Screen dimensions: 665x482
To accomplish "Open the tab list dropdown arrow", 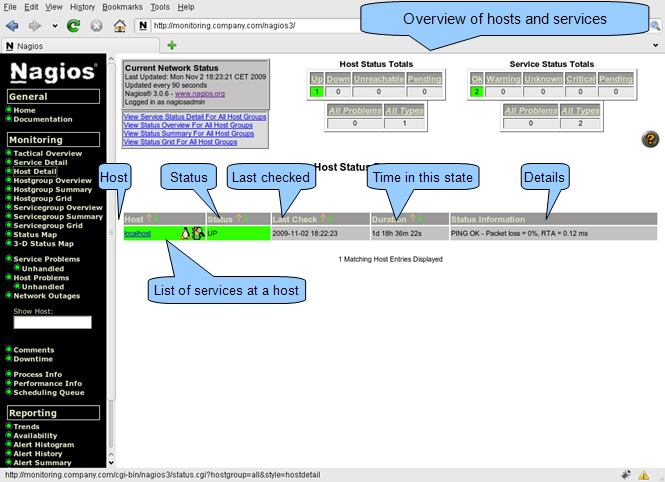I will pyautogui.click(x=655, y=45).
